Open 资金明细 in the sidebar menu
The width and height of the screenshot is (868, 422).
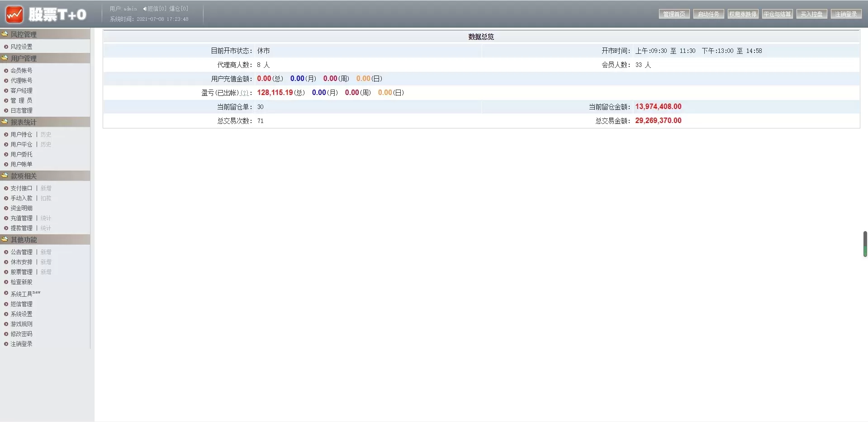(21, 208)
